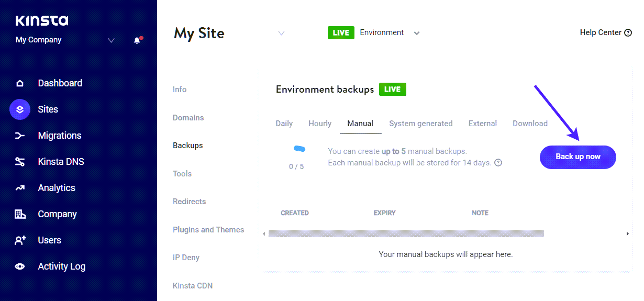Open the System generated tab
644x301 pixels.
click(421, 124)
